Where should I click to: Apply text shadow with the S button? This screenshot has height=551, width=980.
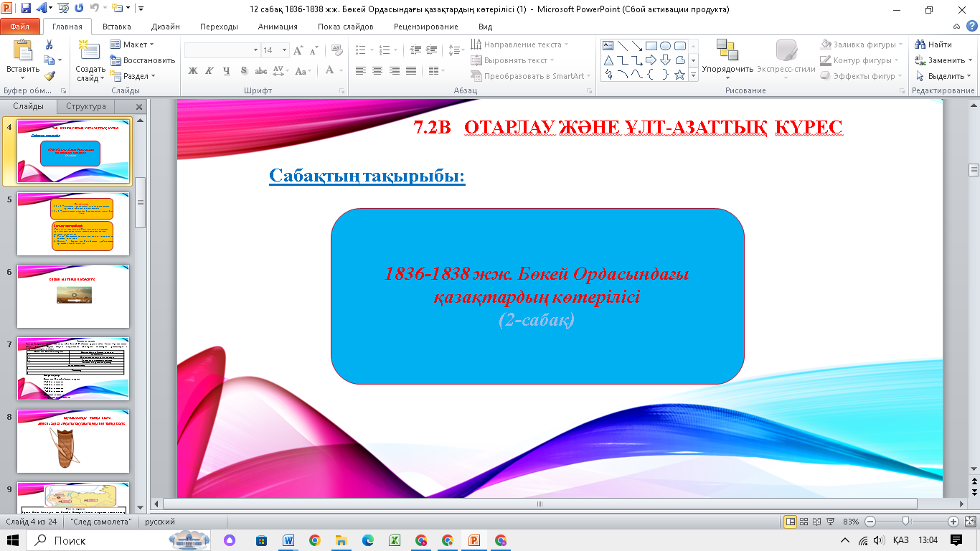pyautogui.click(x=244, y=70)
